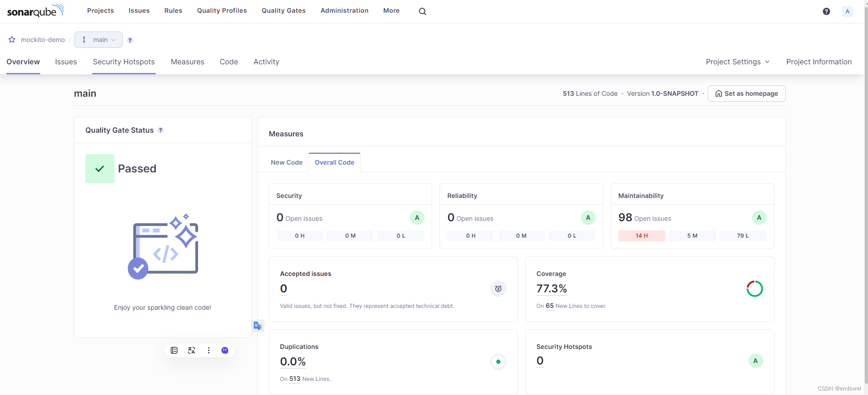Screen dimensions: 868x395
Task: Open the main branch dropdown
Action: pyautogui.click(x=99, y=40)
